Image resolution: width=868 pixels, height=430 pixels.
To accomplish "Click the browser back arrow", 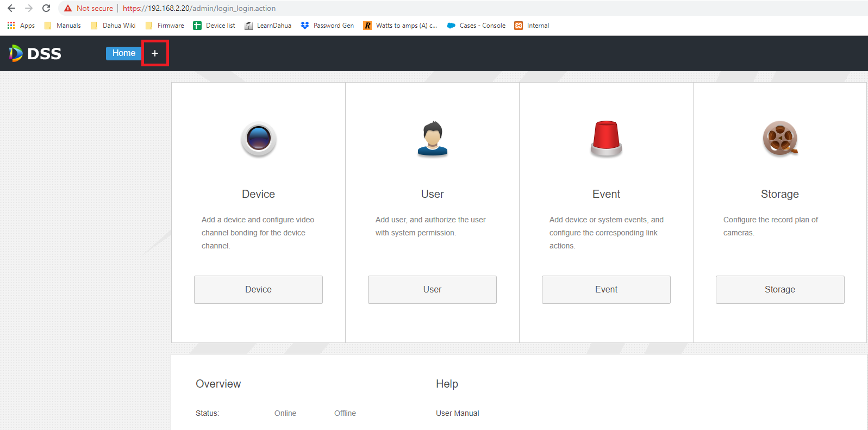I will pos(11,8).
